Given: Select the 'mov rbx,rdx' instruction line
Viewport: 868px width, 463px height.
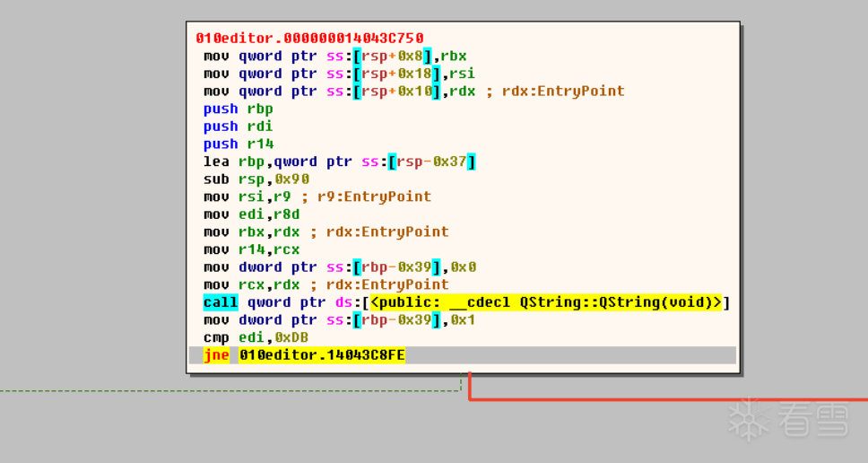Looking at the screenshot, I should point(326,232).
